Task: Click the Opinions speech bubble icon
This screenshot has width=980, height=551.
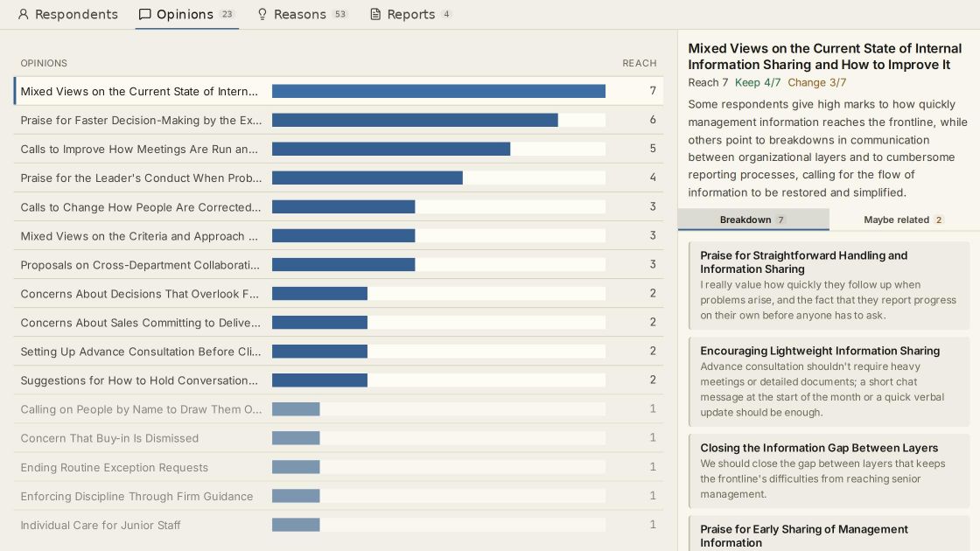Action: point(144,14)
